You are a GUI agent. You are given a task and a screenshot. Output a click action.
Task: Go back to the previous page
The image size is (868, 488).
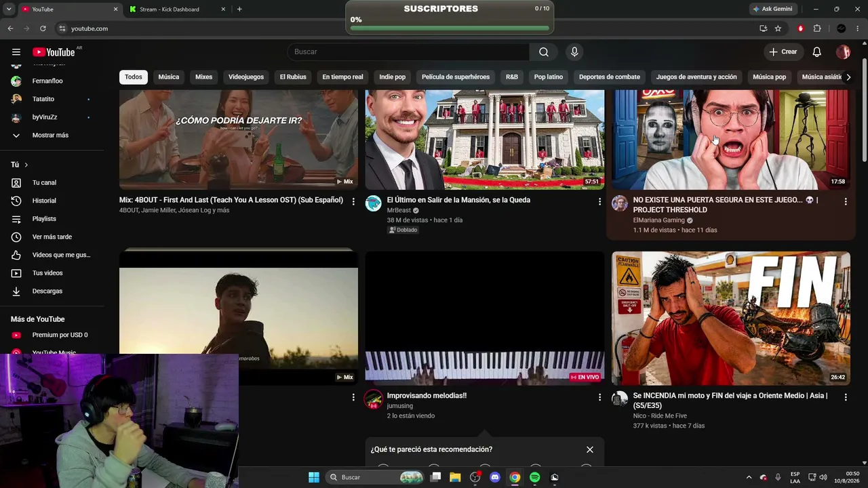10,28
